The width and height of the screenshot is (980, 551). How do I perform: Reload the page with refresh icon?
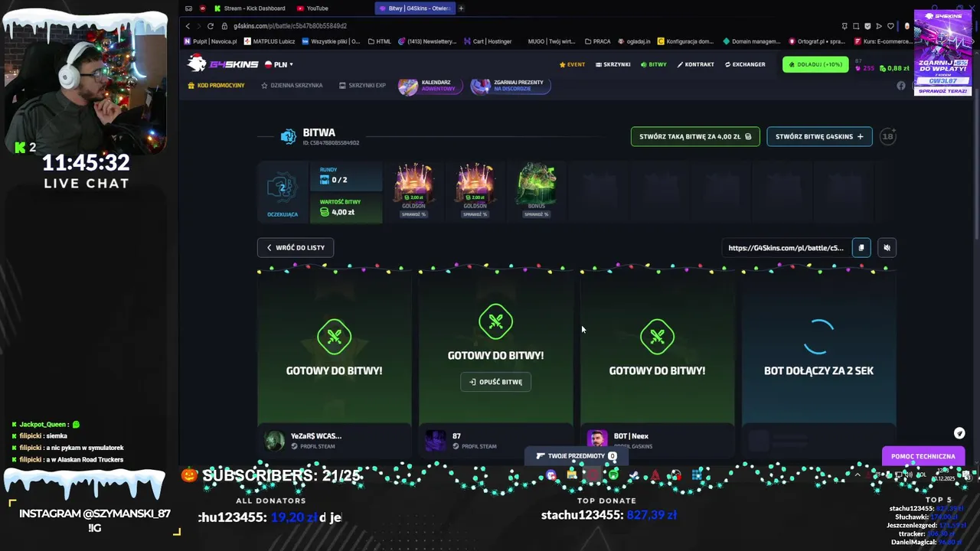pyautogui.click(x=211, y=26)
